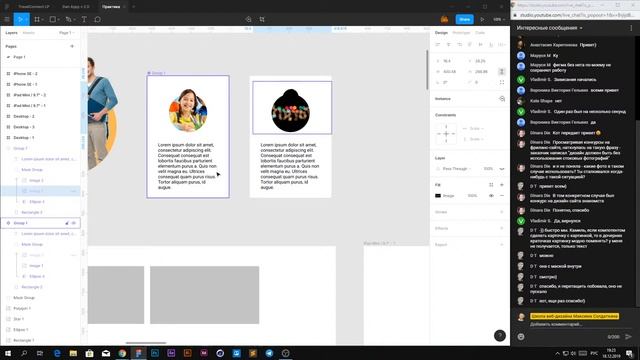The image size is (640, 360).
Task: Click the Create Component icon in top toolbar
Action: [x=249, y=19]
